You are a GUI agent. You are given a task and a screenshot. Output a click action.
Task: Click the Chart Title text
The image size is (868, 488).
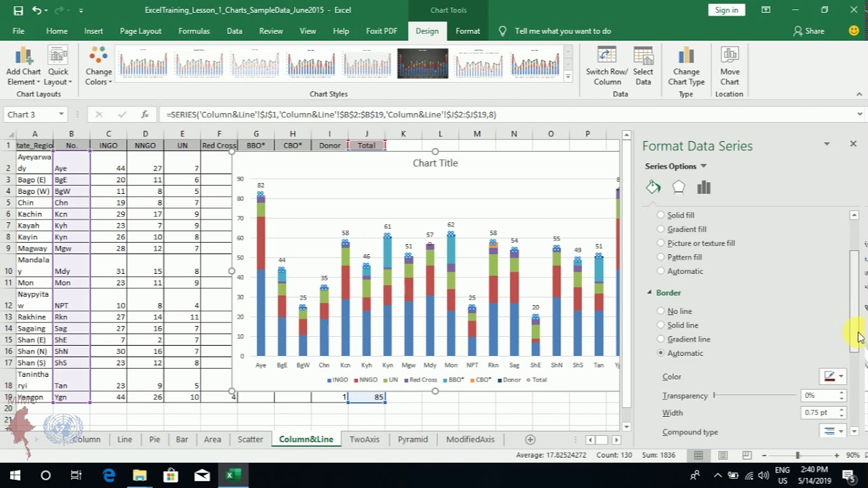coord(435,163)
